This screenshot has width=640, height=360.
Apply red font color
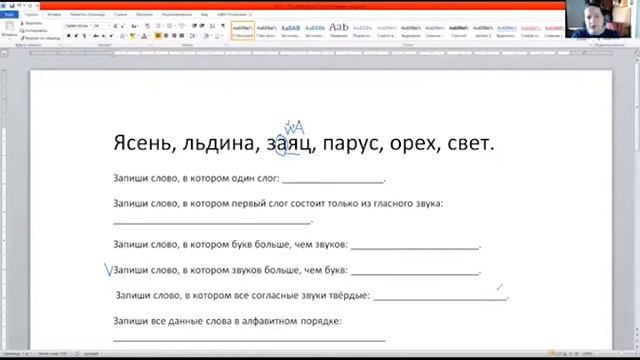(x=144, y=36)
